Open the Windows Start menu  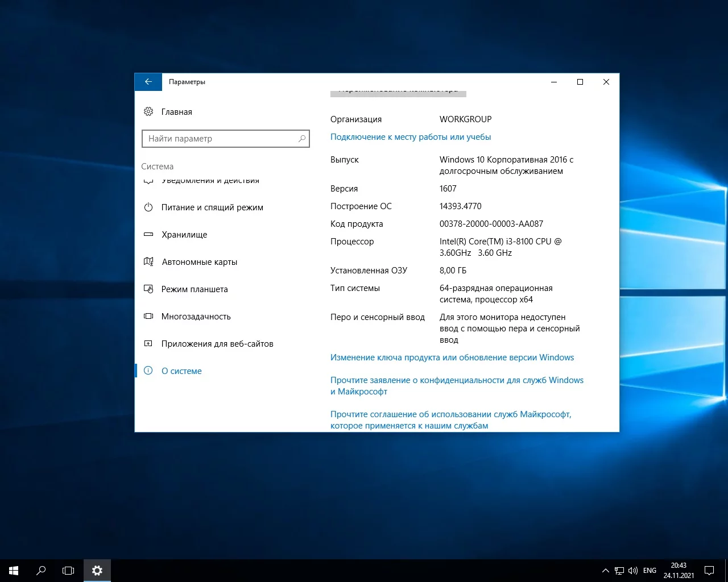point(14,571)
